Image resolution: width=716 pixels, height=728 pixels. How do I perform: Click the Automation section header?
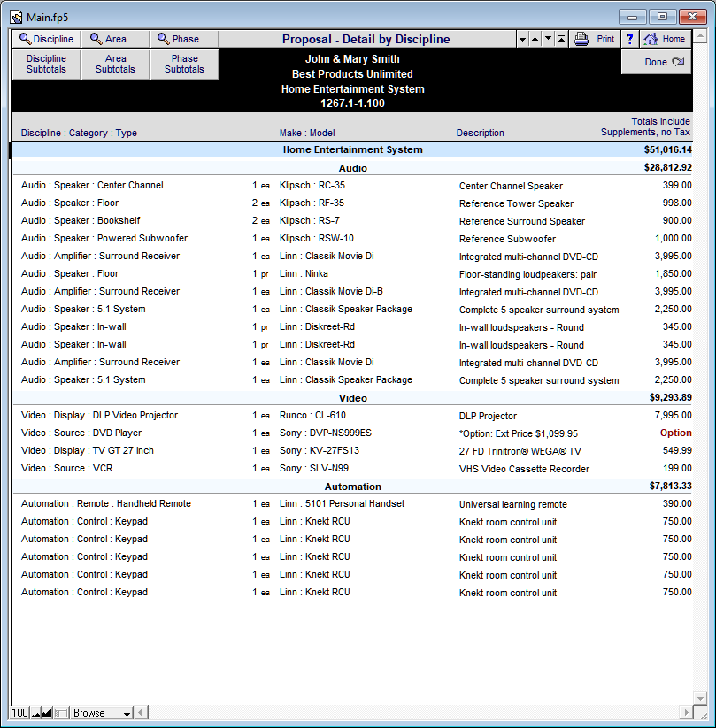pyautogui.click(x=352, y=487)
